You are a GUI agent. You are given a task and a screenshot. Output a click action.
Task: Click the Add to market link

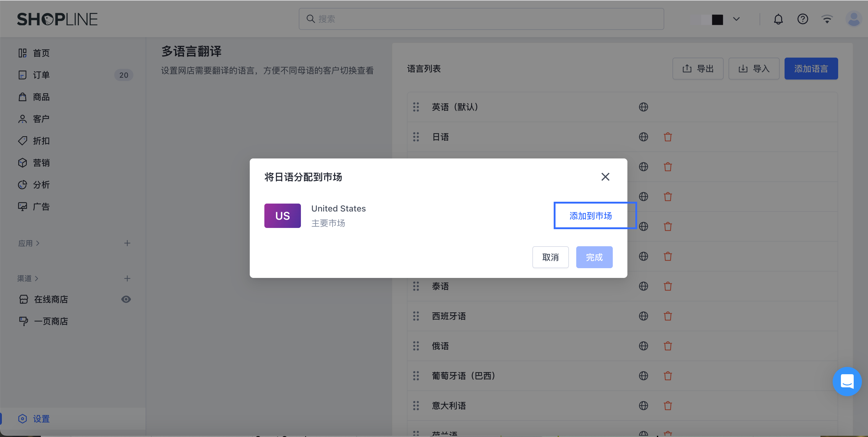tap(590, 216)
